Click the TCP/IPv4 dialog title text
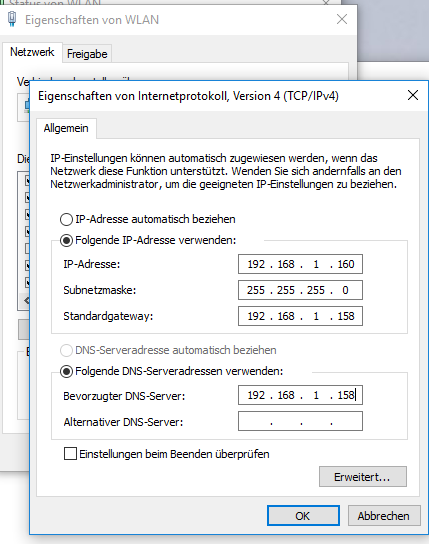This screenshot has height=544, width=429. (x=188, y=96)
